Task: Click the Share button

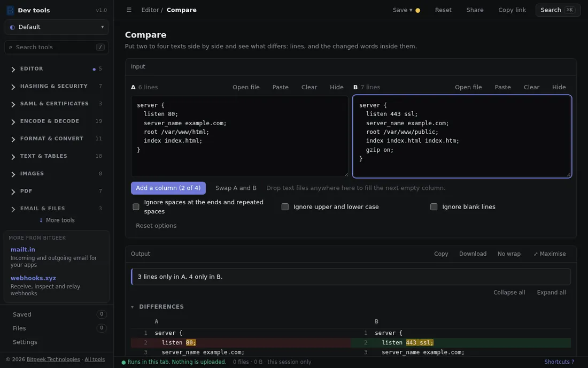Action: coord(475,10)
